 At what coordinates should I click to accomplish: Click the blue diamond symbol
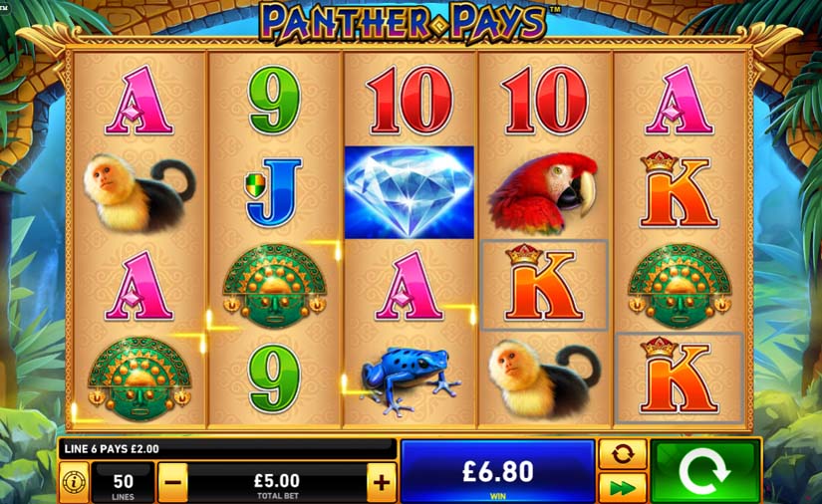click(409, 192)
